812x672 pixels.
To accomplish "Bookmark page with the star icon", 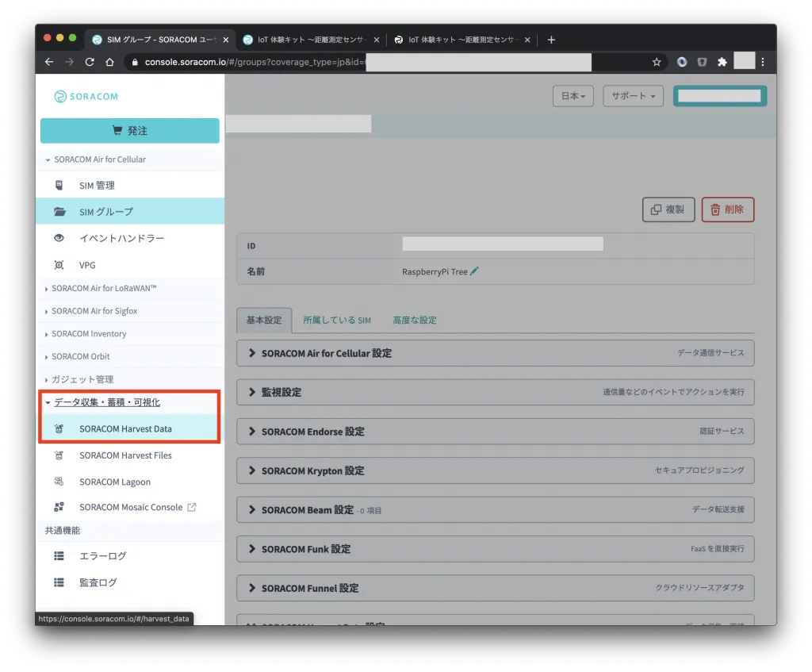I will point(657,62).
